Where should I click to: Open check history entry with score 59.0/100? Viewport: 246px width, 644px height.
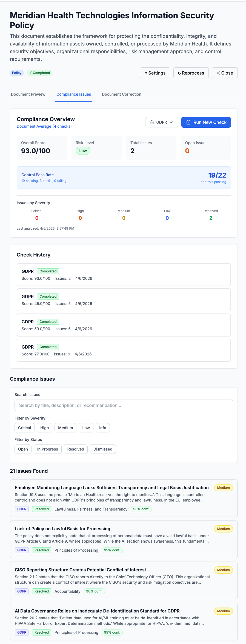(124, 325)
